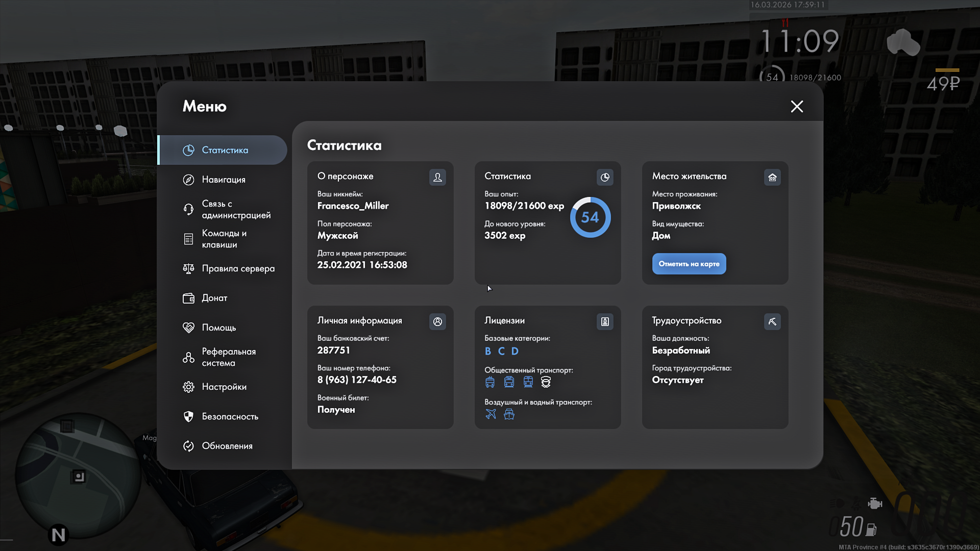Click the license category D letter

pyautogui.click(x=514, y=351)
